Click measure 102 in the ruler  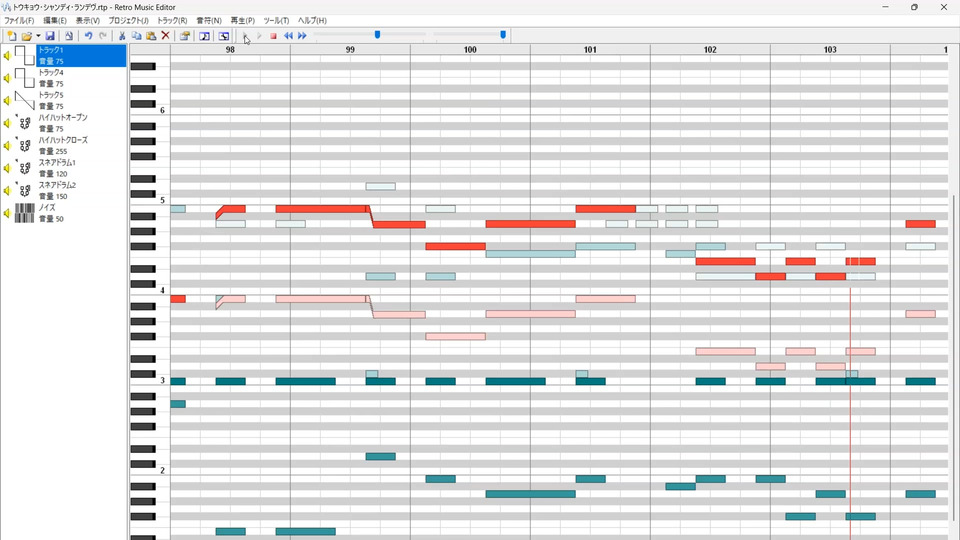pos(710,50)
